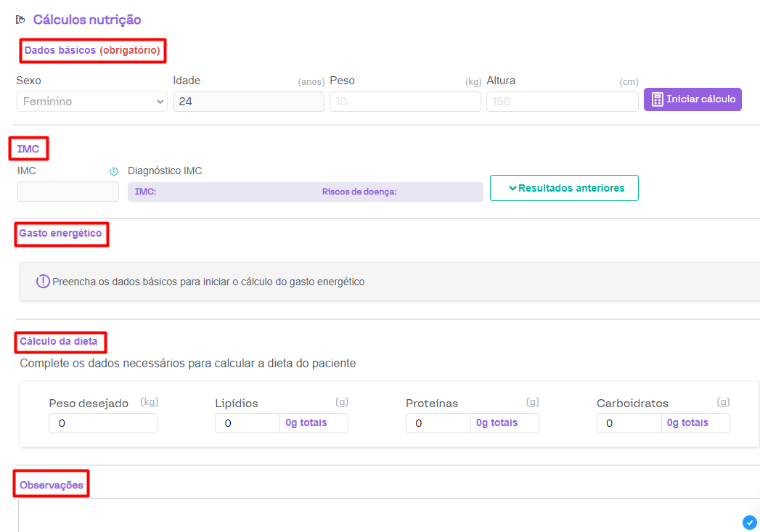Open the Sexo dropdown
Viewport: 760px width, 532px height.
coord(91,102)
